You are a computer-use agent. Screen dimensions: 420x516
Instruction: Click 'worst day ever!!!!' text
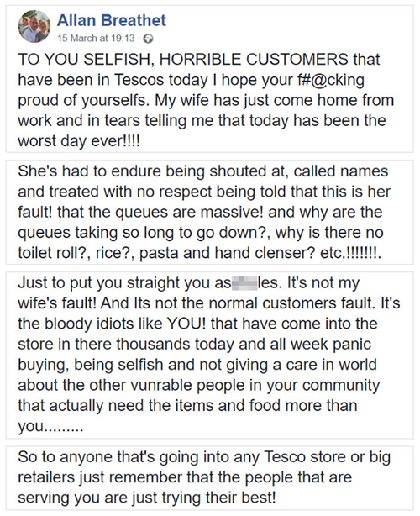click(x=79, y=141)
